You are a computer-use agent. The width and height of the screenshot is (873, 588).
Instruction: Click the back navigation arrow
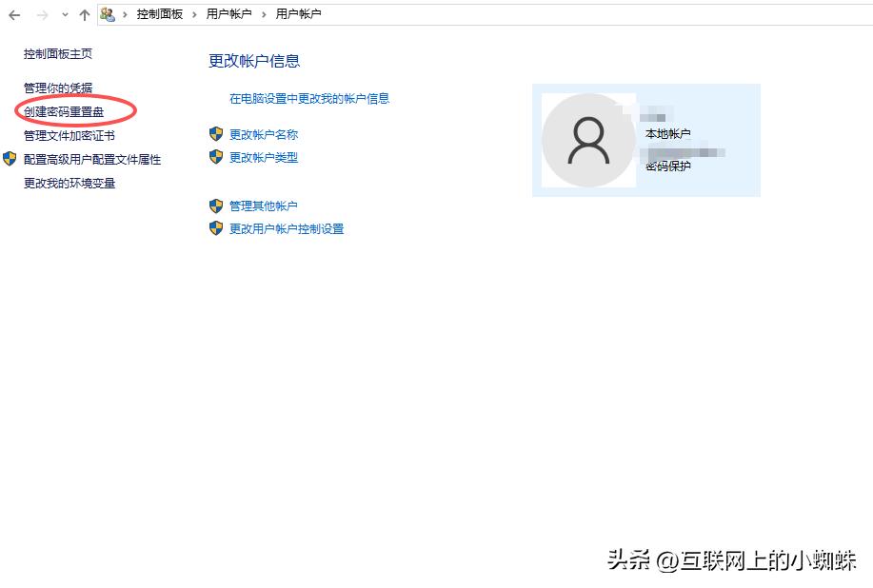[12, 14]
